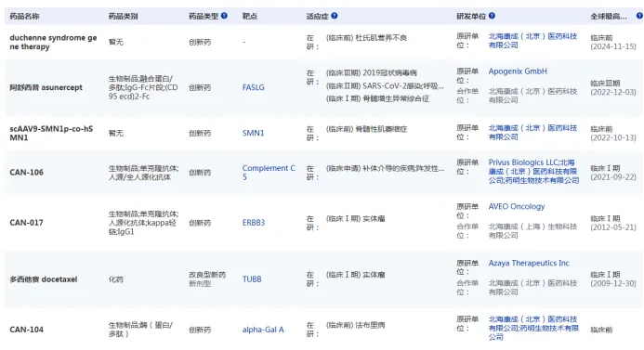The height and width of the screenshot is (350, 644).
Task: Click the 药品类别 column header
Action: [124, 17]
